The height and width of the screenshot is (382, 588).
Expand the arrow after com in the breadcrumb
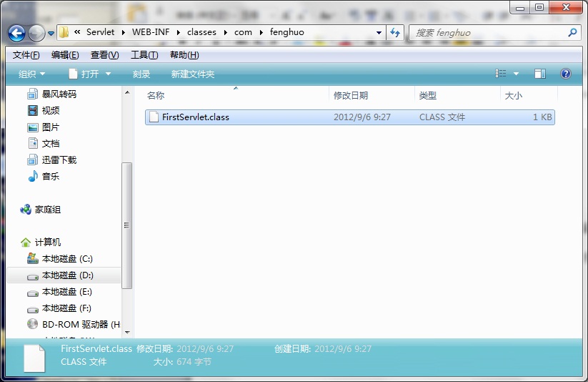point(261,32)
